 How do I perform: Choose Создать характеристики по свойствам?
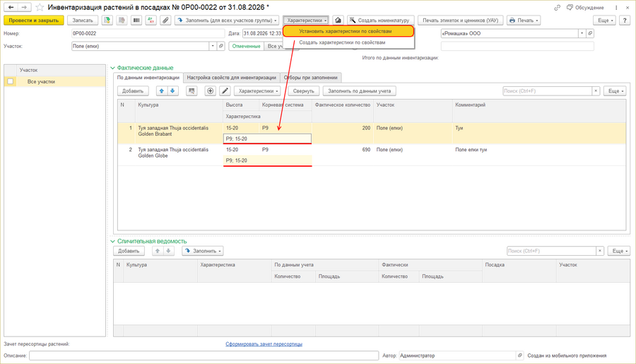(342, 42)
